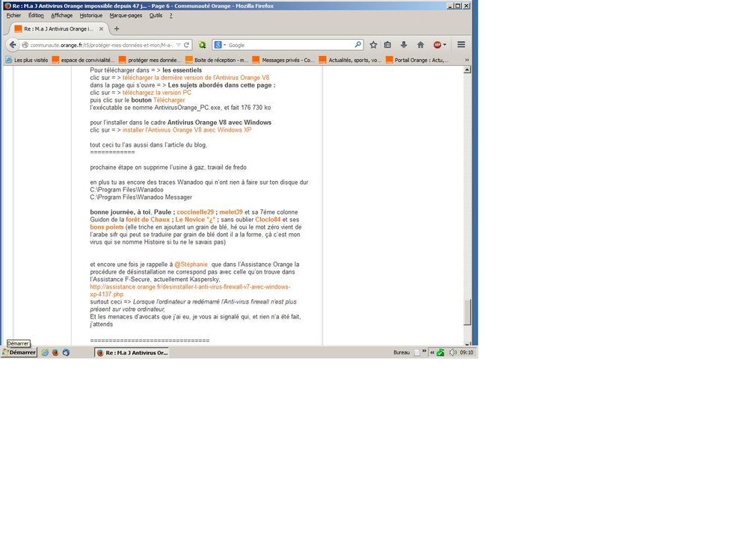Open the Le Novice user link
Image resolution: width=747 pixels, height=560 pixels.
pos(195,220)
